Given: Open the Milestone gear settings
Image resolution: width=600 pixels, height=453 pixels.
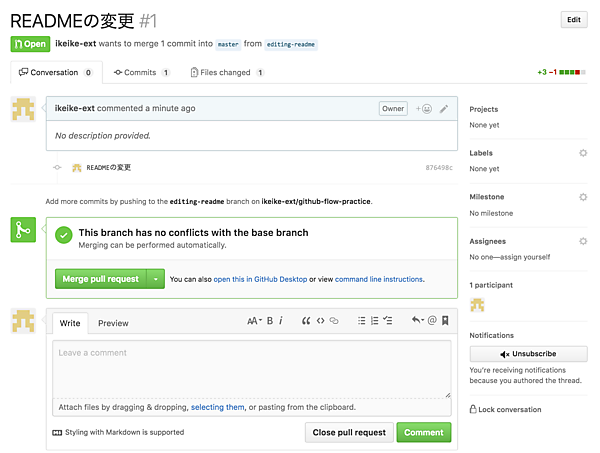Looking at the screenshot, I should click(583, 197).
